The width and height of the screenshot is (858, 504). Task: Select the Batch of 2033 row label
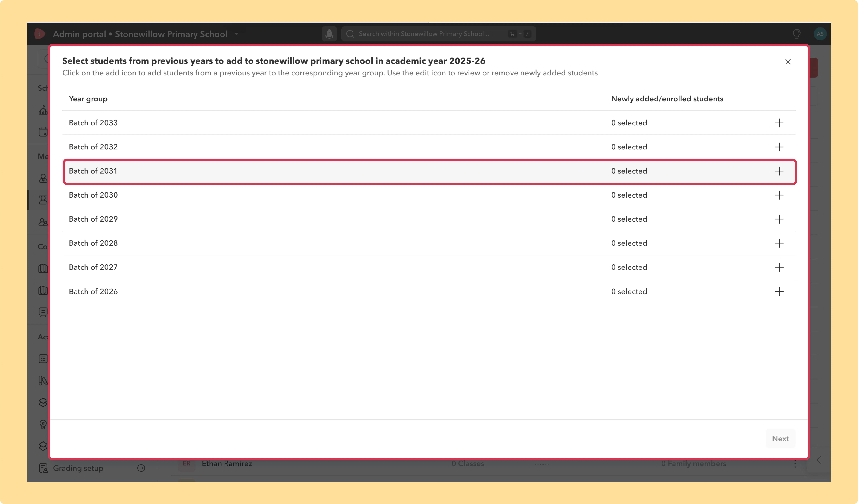93,123
